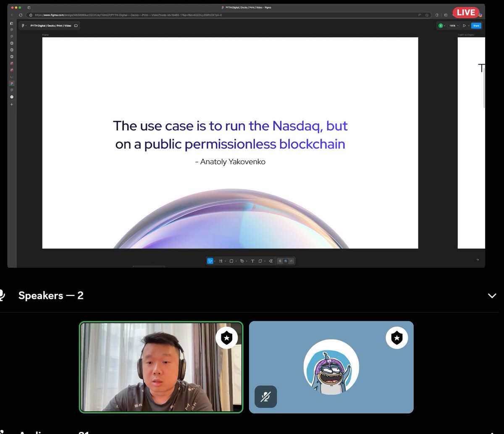Click the muted microphone icon on second speaker
The image size is (504, 434).
pyautogui.click(x=266, y=397)
